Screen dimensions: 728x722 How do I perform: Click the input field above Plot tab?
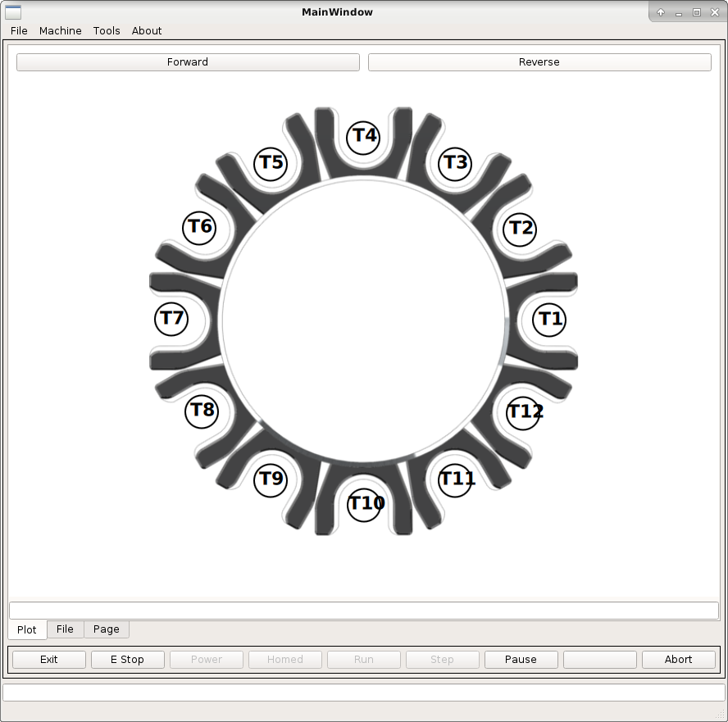pos(364,611)
